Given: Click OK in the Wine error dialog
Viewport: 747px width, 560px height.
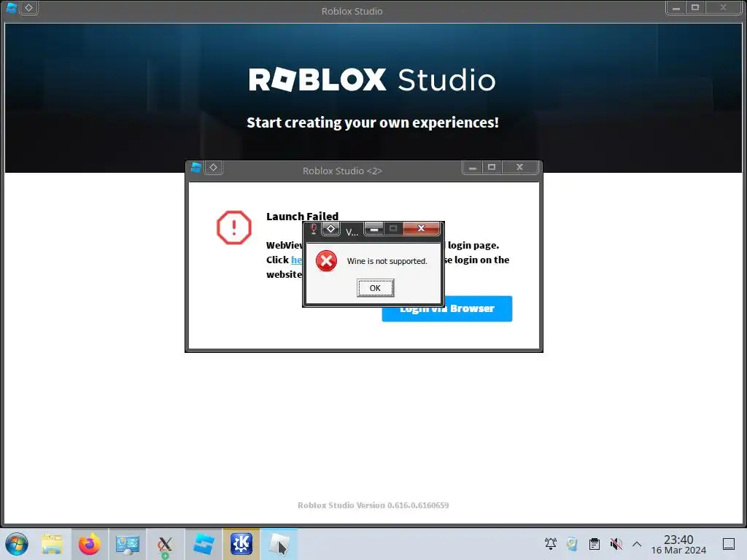Looking at the screenshot, I should point(375,288).
